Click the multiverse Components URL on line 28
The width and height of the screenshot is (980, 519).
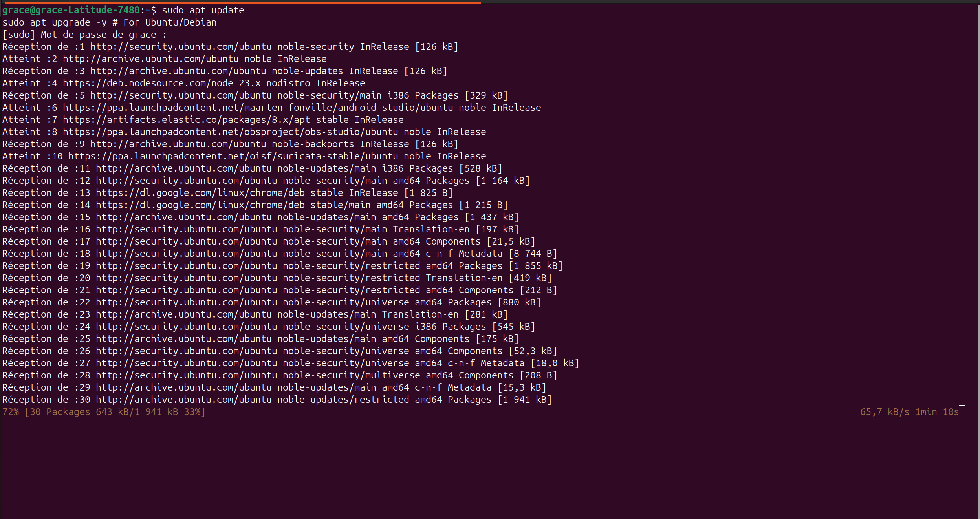[x=186, y=375]
